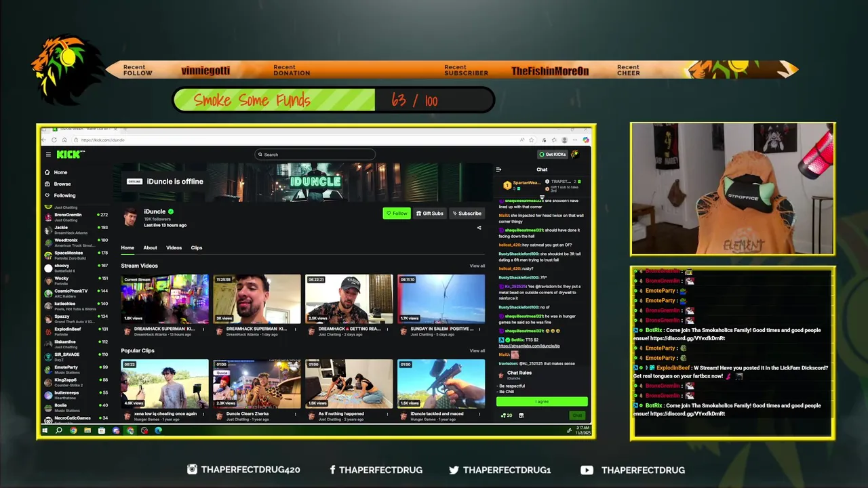This screenshot has height=488, width=868.
Task: Click View all for Stream Videos
Action: [x=477, y=266]
